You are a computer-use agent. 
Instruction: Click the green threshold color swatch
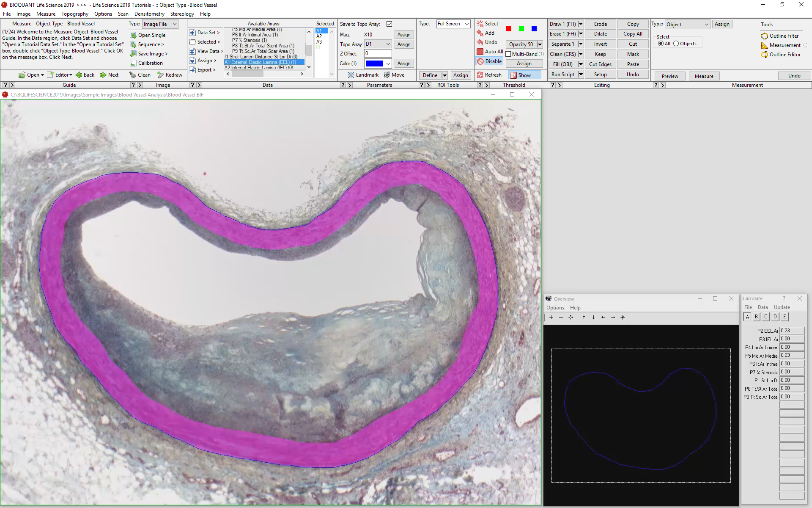[x=521, y=29]
